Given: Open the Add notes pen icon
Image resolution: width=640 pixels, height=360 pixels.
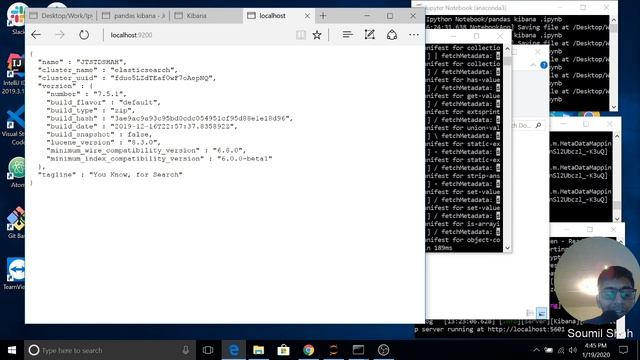Looking at the screenshot, I should 369,35.
